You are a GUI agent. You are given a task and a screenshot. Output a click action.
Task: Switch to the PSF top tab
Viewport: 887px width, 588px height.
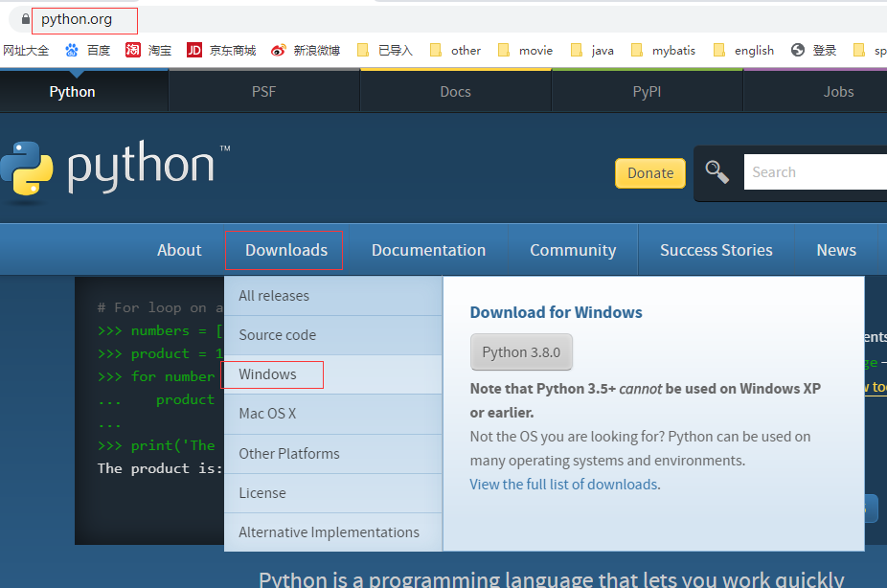click(263, 92)
